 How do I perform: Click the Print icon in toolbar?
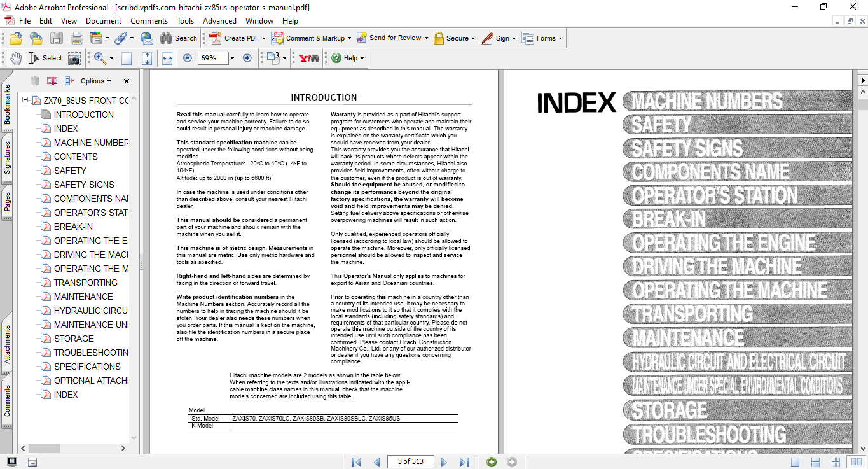tap(76, 38)
